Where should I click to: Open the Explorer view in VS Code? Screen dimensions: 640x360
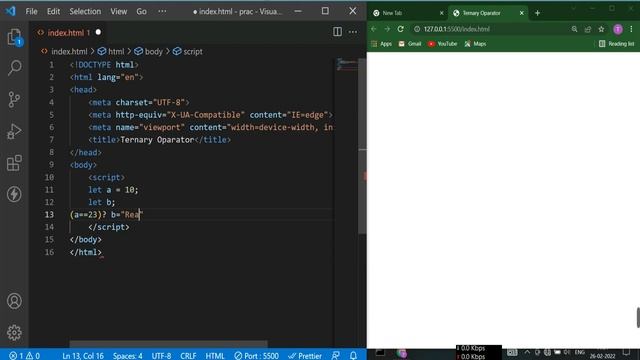coord(14,37)
